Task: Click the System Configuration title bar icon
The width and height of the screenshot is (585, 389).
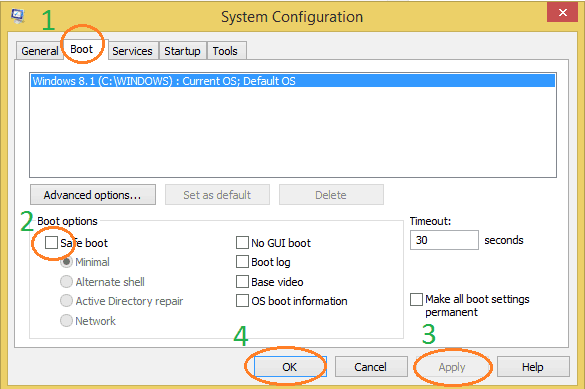Action: point(18,16)
